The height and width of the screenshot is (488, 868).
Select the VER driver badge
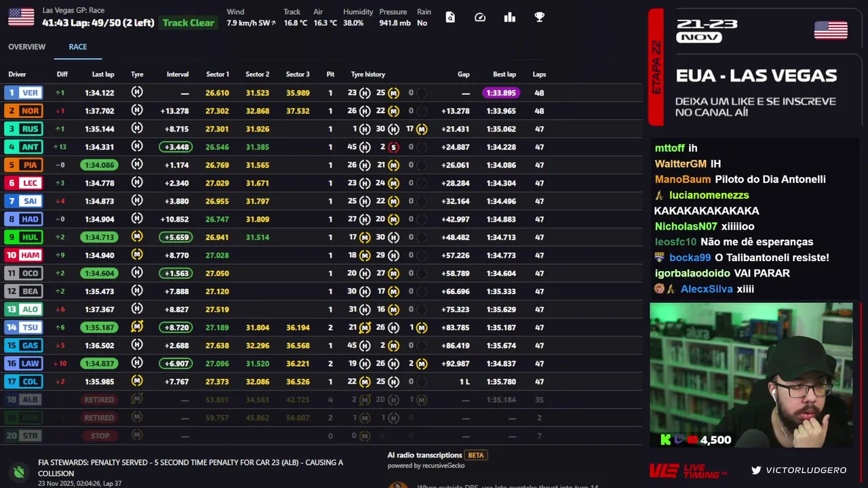point(24,93)
